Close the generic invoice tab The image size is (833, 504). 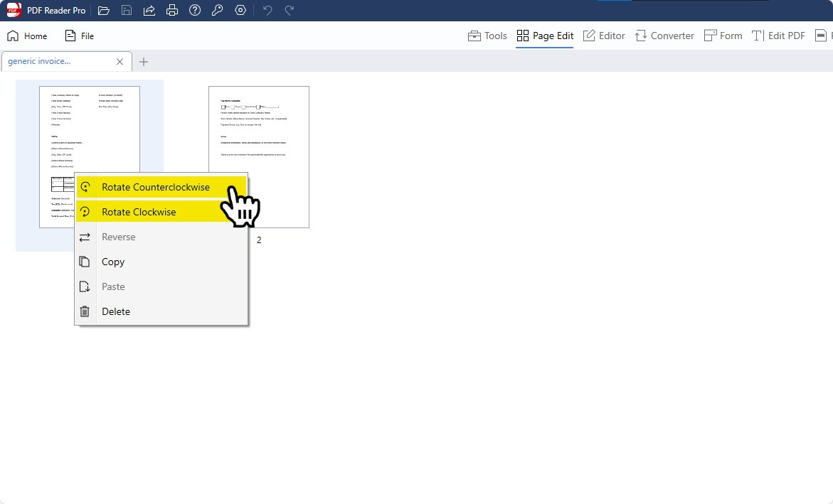tap(120, 62)
